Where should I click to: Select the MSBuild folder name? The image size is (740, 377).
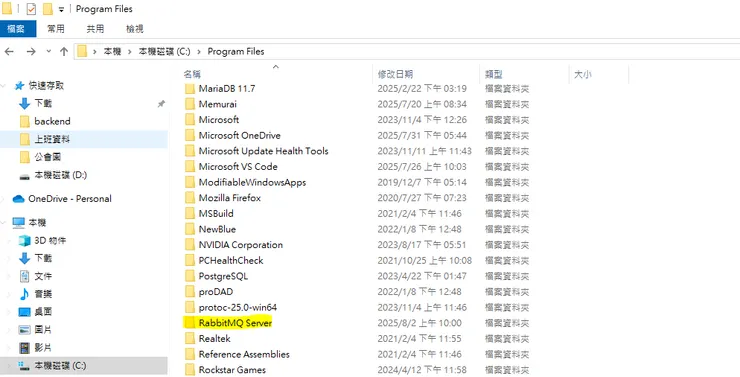(216, 213)
